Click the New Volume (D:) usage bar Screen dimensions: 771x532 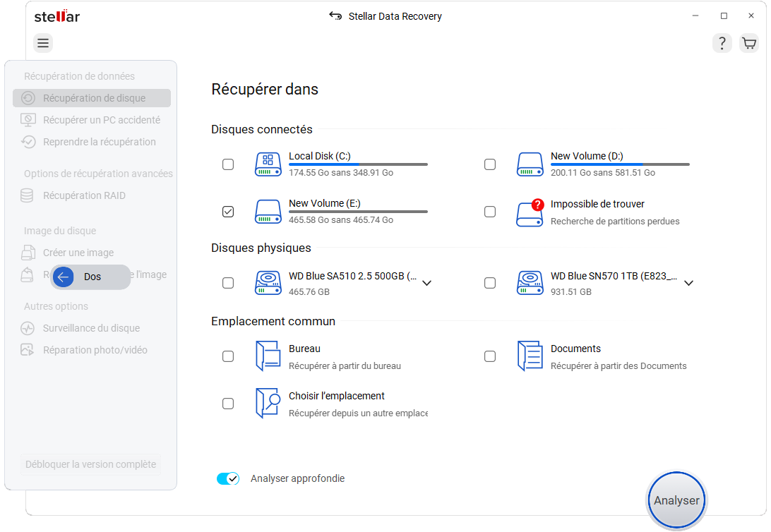pos(620,164)
